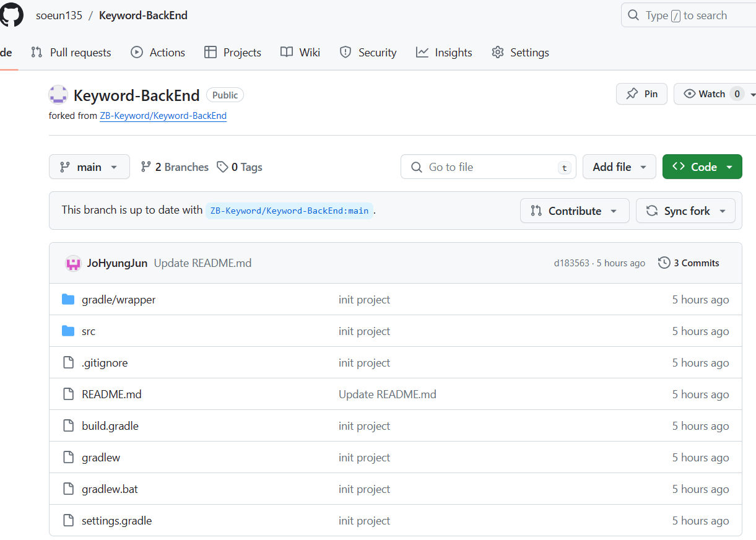Screen dimensions: 756x540
Task: Open the gradlew.bat file
Action: coord(110,489)
